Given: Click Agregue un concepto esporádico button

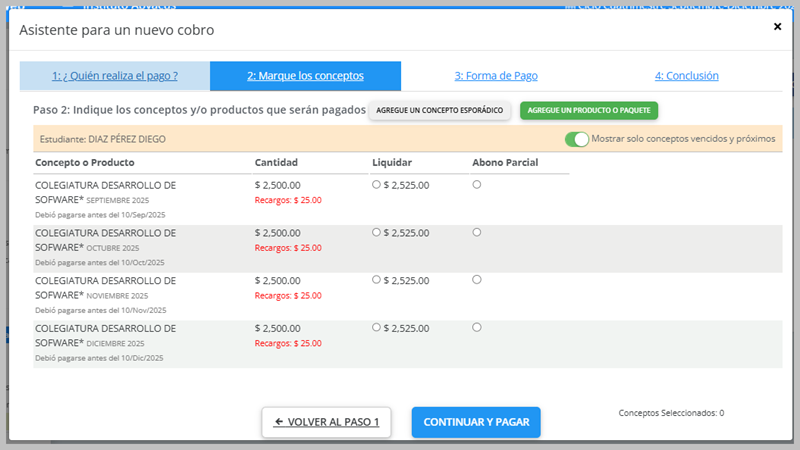Looking at the screenshot, I should pos(440,111).
